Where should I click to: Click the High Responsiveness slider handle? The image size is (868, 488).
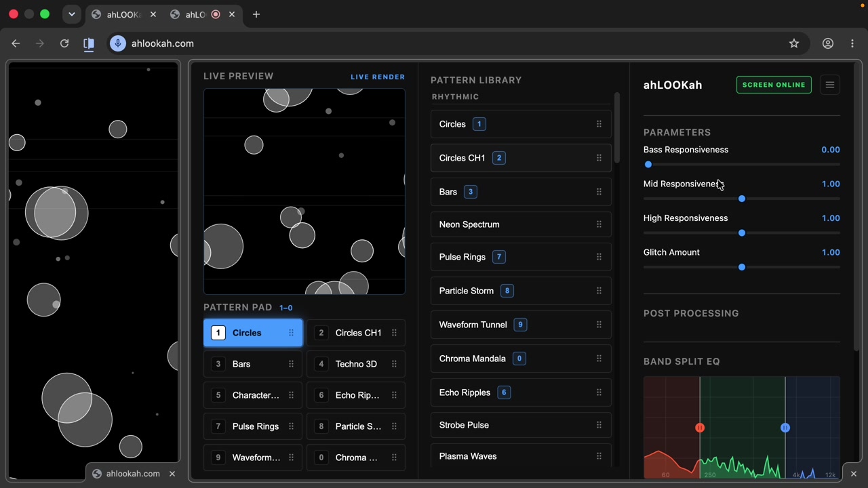pyautogui.click(x=742, y=233)
